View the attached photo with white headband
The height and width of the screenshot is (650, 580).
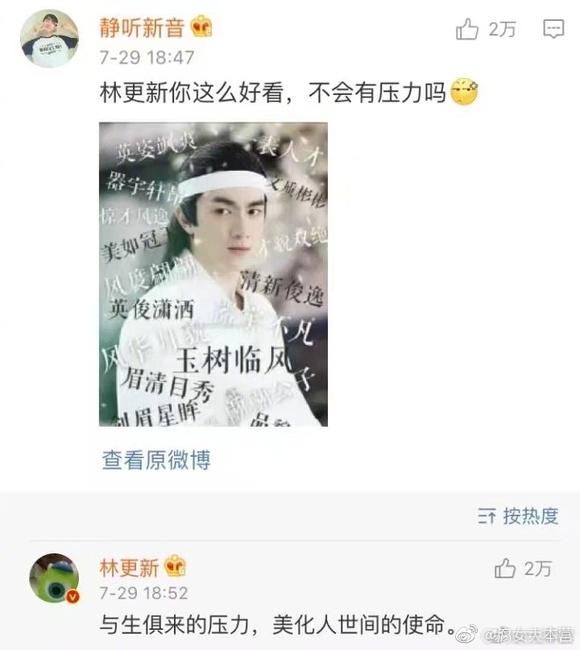(x=213, y=274)
